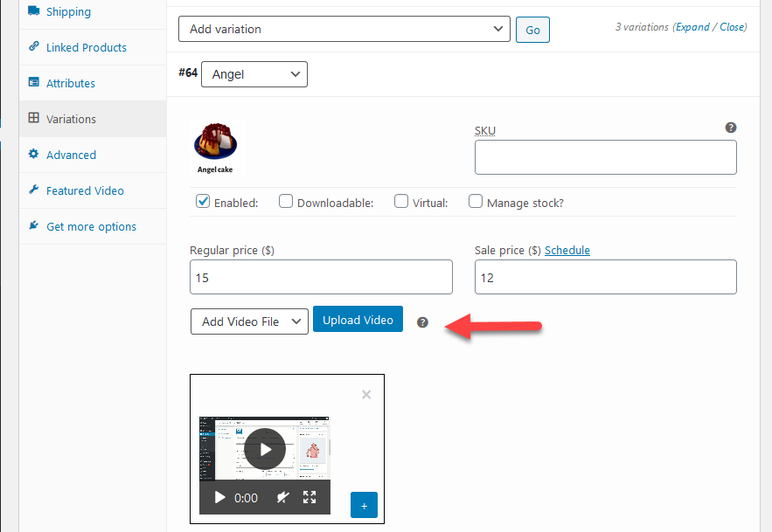This screenshot has height=532, width=772.
Task: Select the Shipping section icon
Action: coord(31,11)
